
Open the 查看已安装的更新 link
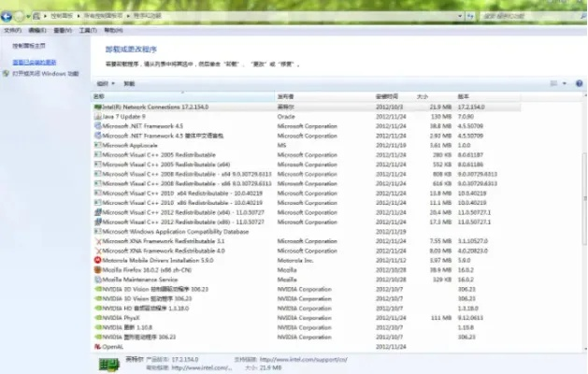point(36,62)
